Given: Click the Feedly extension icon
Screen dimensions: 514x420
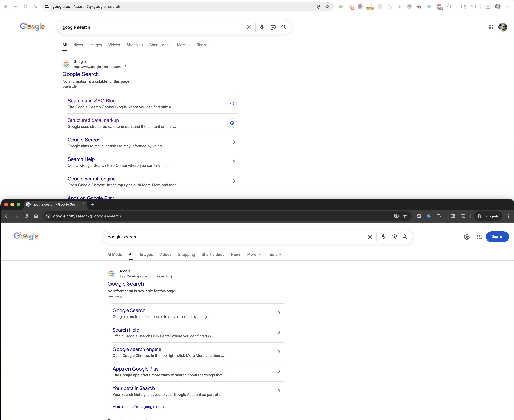Looking at the screenshot, I should click(341, 7).
